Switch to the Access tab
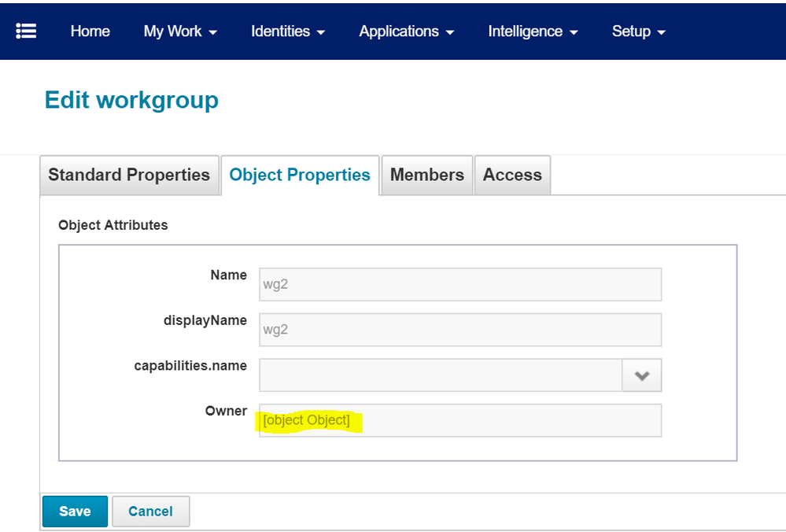 pyautogui.click(x=512, y=175)
